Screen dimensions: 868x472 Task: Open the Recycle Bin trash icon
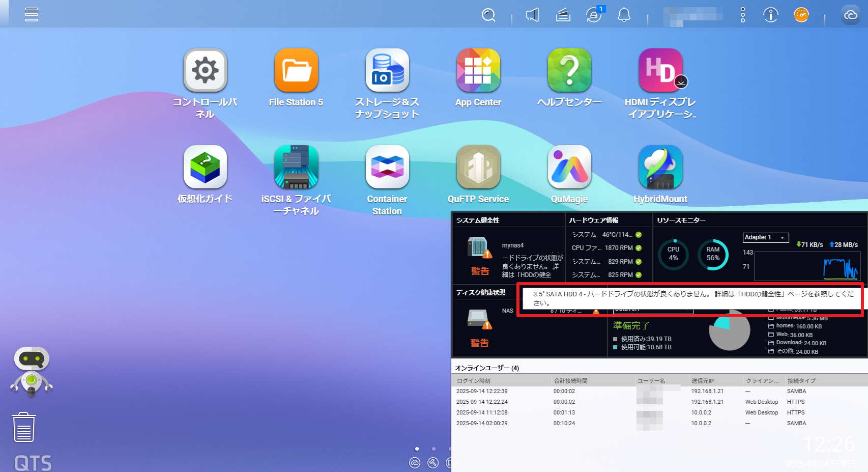tap(23, 427)
